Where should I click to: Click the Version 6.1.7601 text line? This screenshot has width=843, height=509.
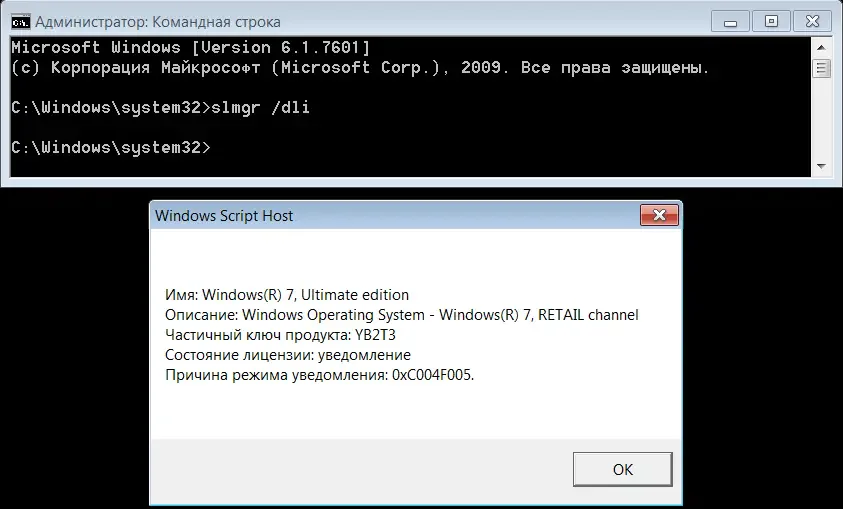pos(191,48)
